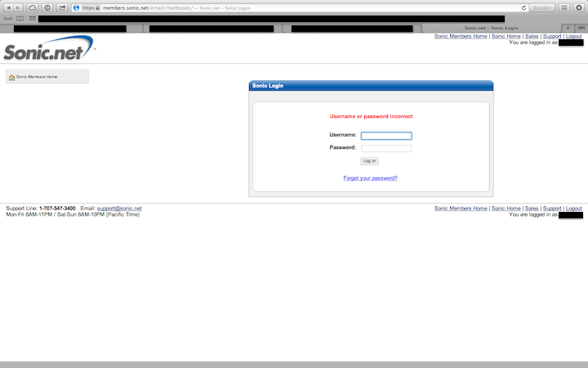
Task: Click the Sonic Members Home sidebar button
Action: 47,77
